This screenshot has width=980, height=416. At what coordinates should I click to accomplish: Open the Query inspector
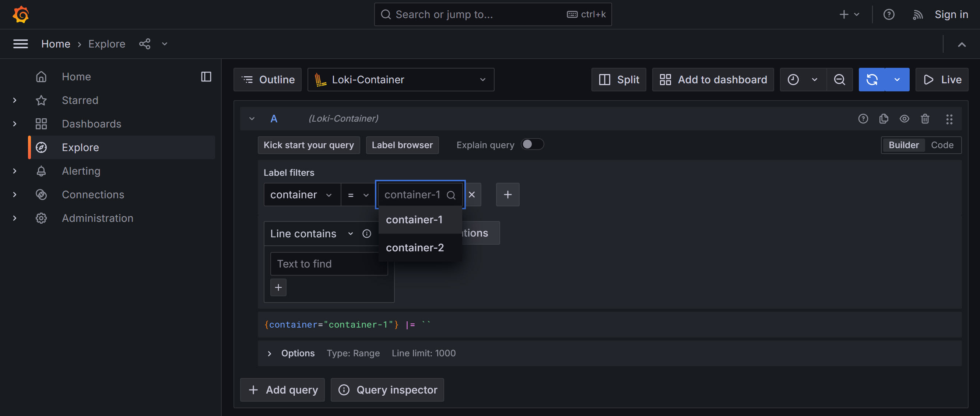point(387,390)
